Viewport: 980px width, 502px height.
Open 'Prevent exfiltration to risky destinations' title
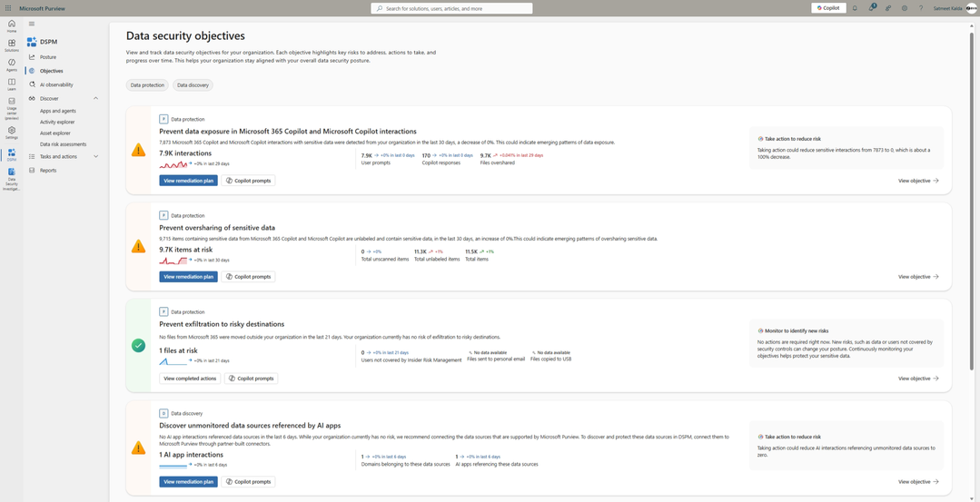coord(222,324)
